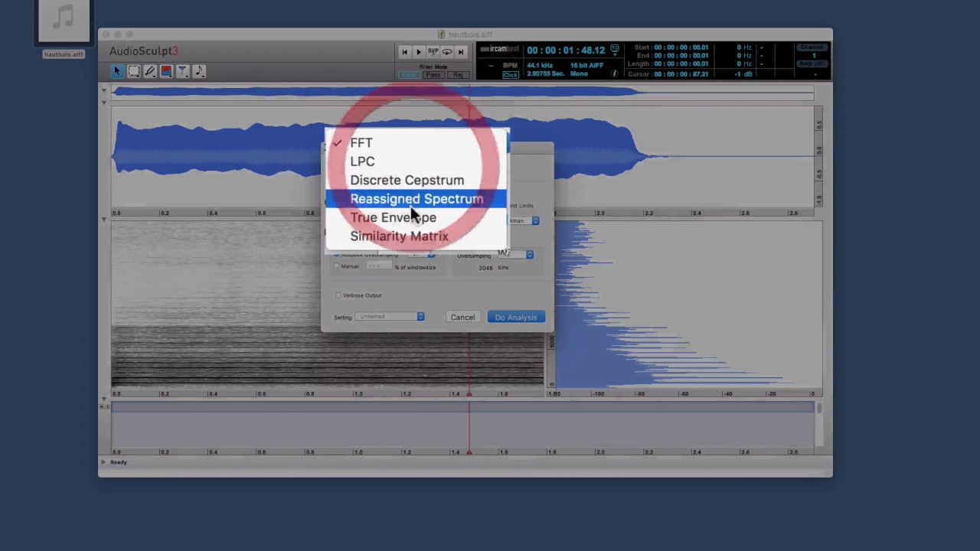
Task: Click the End time value
Action: point(681,56)
